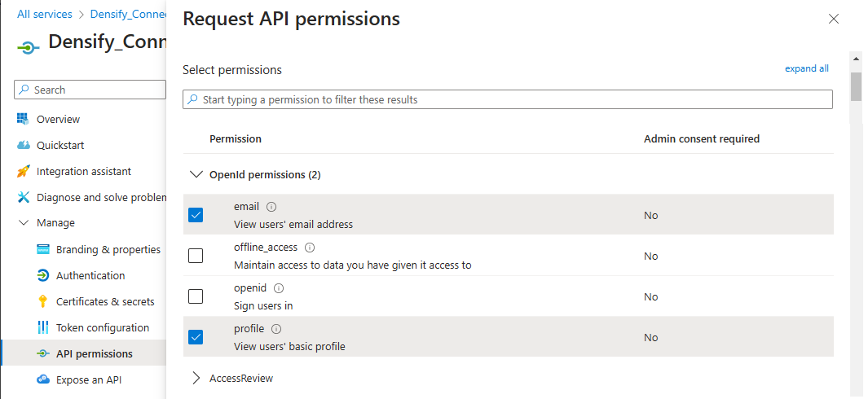The width and height of the screenshot is (868, 399).
Task: Collapse the OpenId permissions group
Action: [x=196, y=174]
